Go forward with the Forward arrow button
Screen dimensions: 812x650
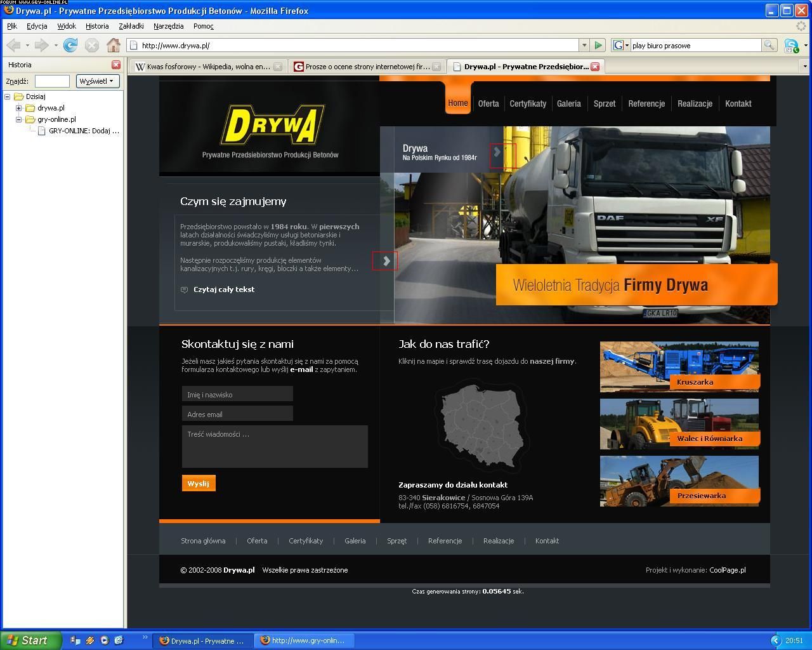tap(42, 45)
